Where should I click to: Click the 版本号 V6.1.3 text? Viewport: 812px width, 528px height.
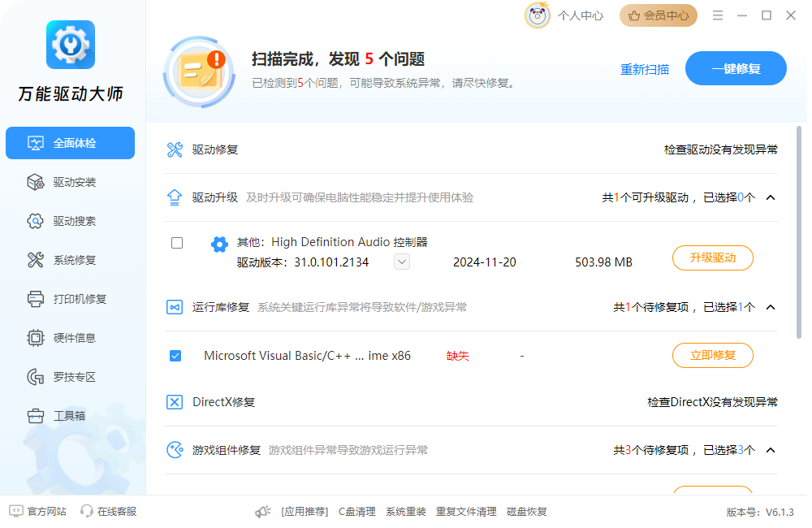(x=760, y=513)
